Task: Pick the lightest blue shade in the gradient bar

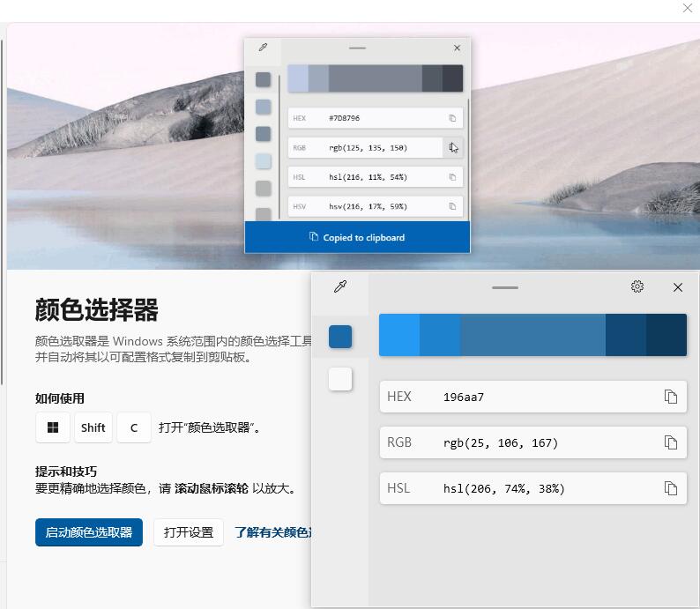Action: [x=399, y=335]
